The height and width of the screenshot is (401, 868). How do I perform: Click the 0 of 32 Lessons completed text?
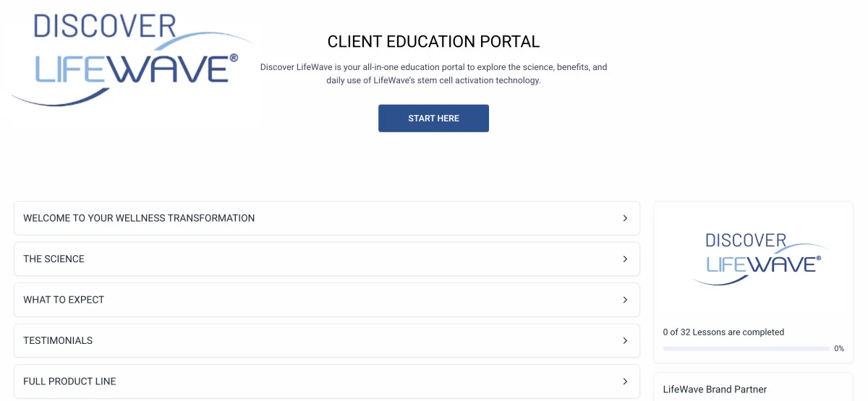pos(723,332)
